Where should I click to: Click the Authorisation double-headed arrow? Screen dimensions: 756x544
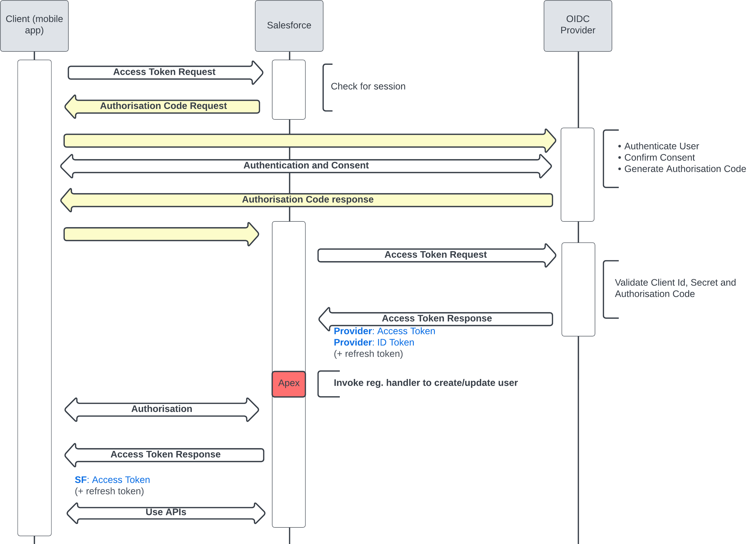tap(162, 409)
